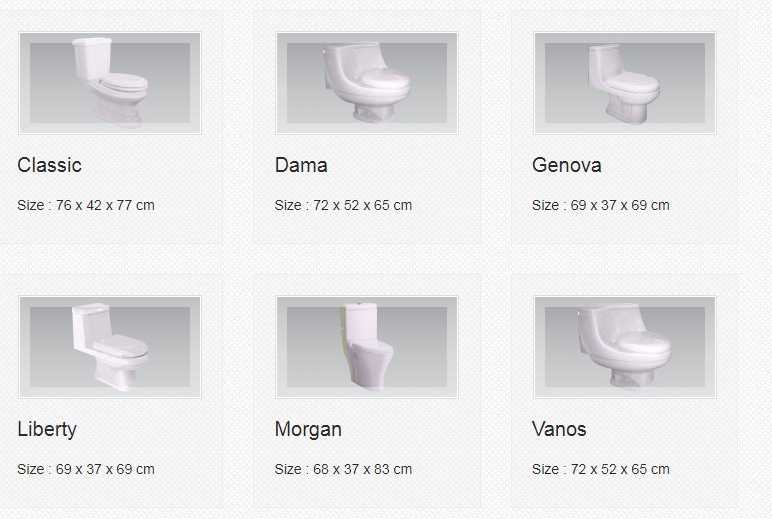Select the Classic size text 76 x 42 x 77 cm
This screenshot has width=772, height=519.
coord(105,205)
